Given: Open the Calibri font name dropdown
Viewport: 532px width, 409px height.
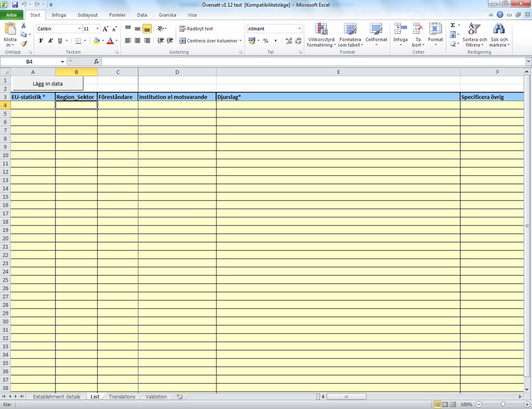Looking at the screenshot, I should (x=79, y=29).
